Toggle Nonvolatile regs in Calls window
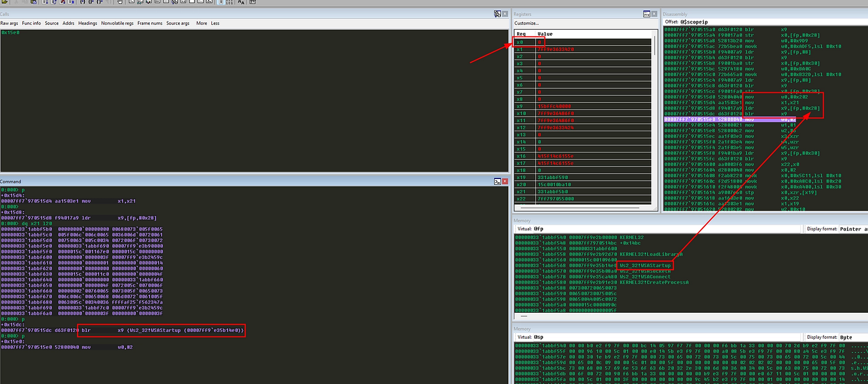 click(117, 23)
